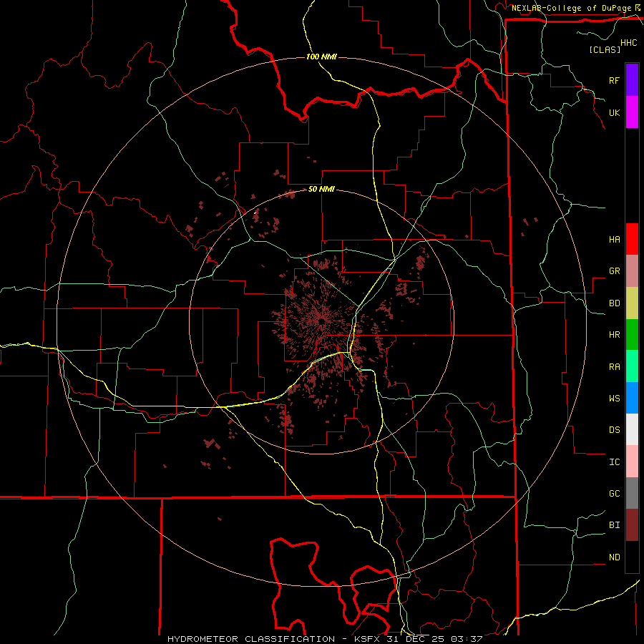644x644 pixels.
Task: Click the GR legend label
Action: [x=614, y=271]
